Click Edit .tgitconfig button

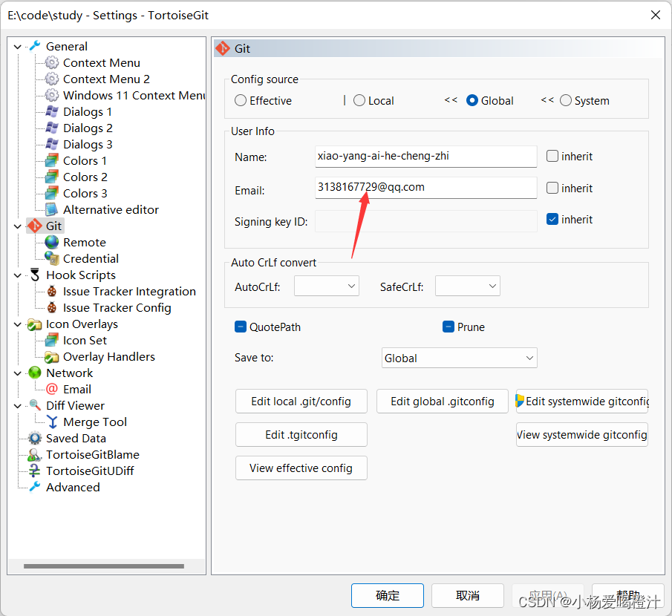click(301, 434)
